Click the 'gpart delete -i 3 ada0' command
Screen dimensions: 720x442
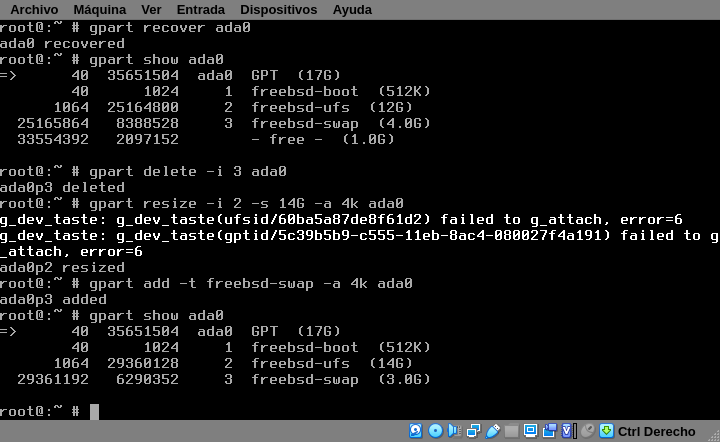(188, 172)
